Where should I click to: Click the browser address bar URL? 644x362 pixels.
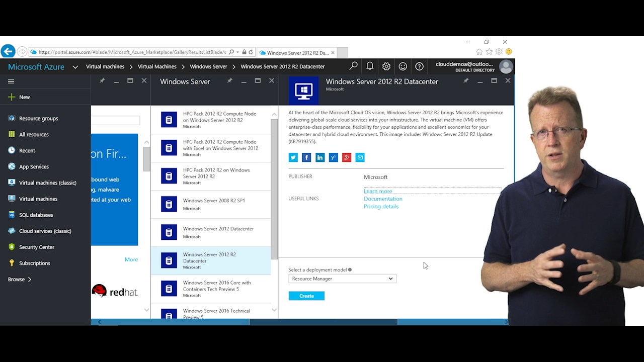tap(132, 52)
